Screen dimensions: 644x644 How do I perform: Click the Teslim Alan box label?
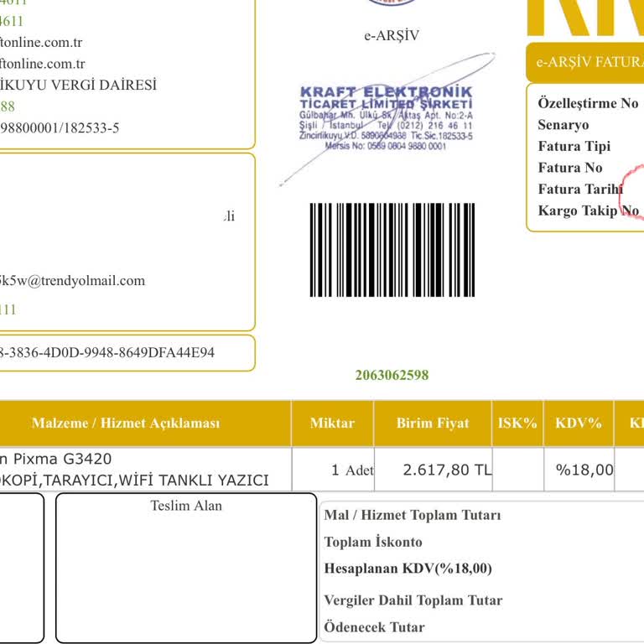[x=186, y=506]
